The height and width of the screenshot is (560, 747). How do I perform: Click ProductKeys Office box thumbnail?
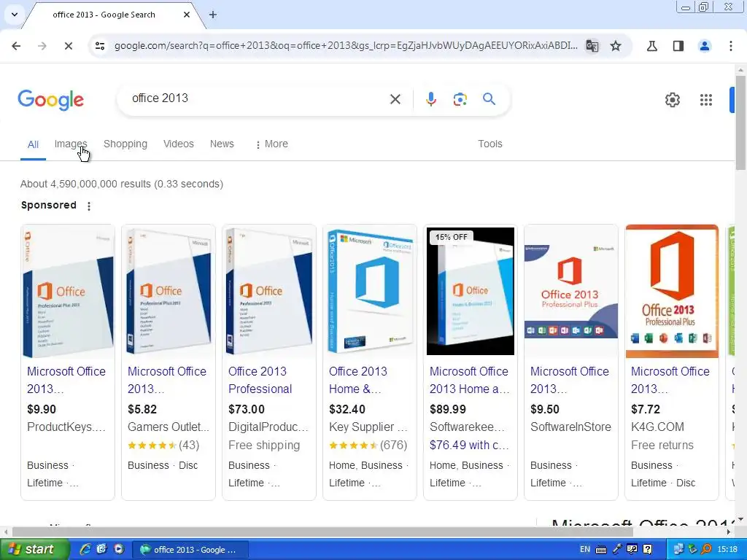click(68, 292)
